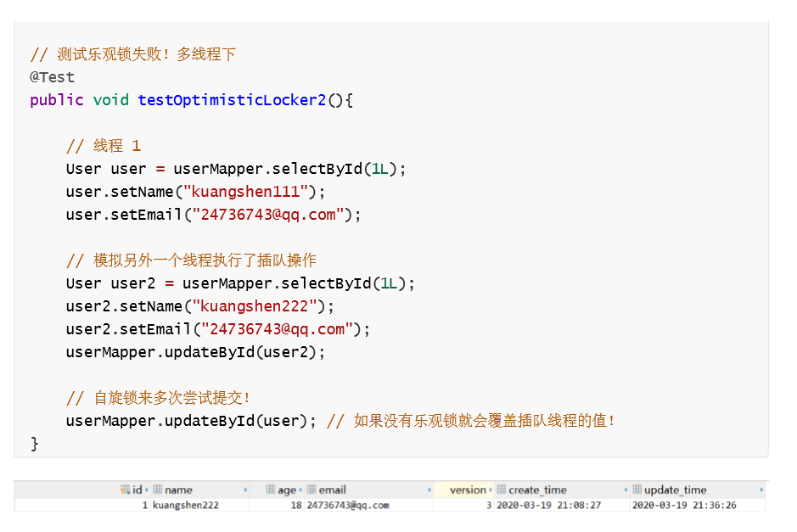Image resolution: width=797 pixels, height=532 pixels.
Task: Click the comment '// 线程 1'
Action: tap(104, 146)
